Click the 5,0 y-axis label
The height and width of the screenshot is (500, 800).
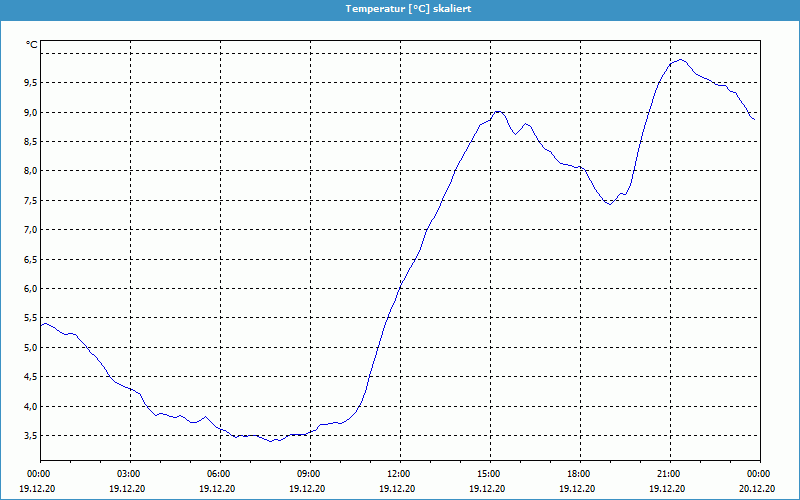click(x=30, y=348)
